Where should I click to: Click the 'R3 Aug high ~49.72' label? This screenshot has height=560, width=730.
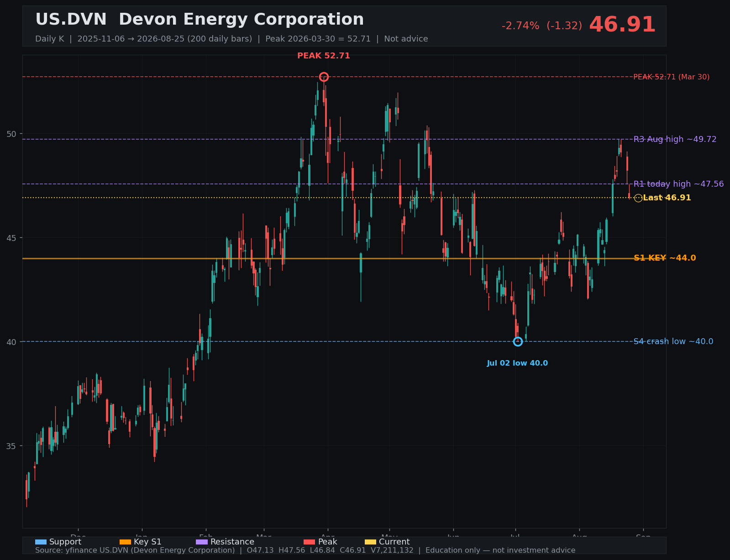tap(675, 139)
